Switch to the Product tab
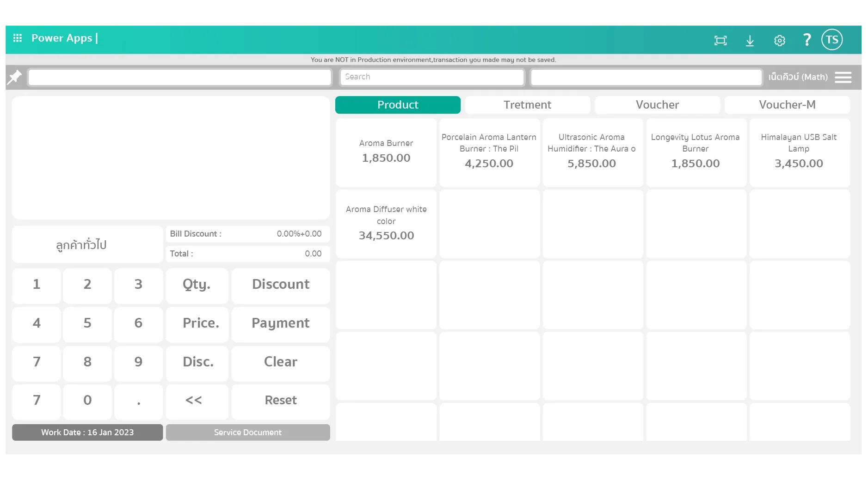868x481 pixels. (x=398, y=105)
